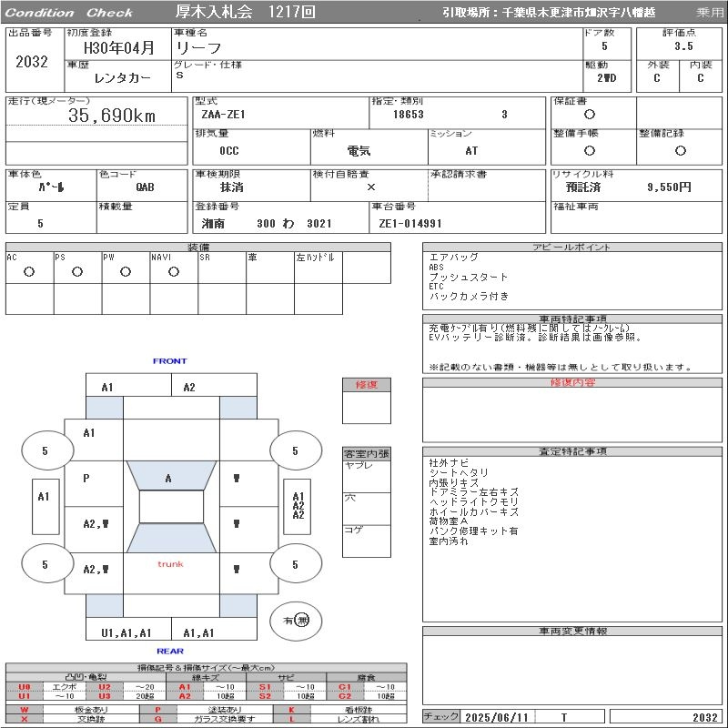Click assessment note 'パンク修理キット有'
The width and height of the screenshot is (728, 728).
click(473, 531)
